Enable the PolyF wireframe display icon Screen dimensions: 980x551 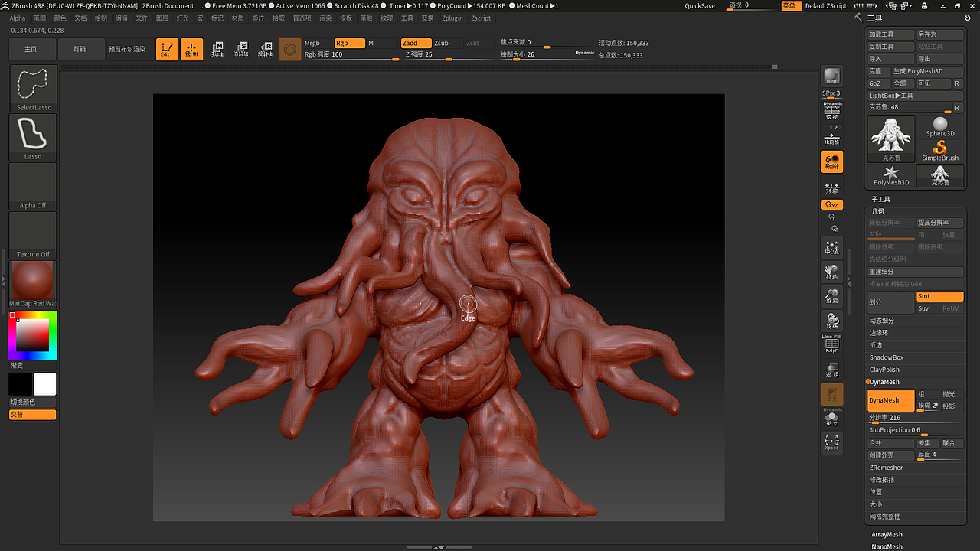(x=831, y=344)
